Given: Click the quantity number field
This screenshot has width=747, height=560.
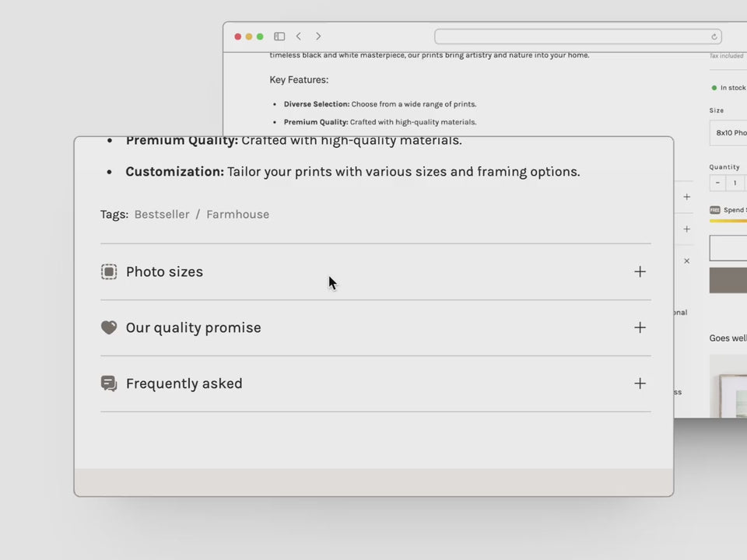Looking at the screenshot, I should click(x=735, y=184).
